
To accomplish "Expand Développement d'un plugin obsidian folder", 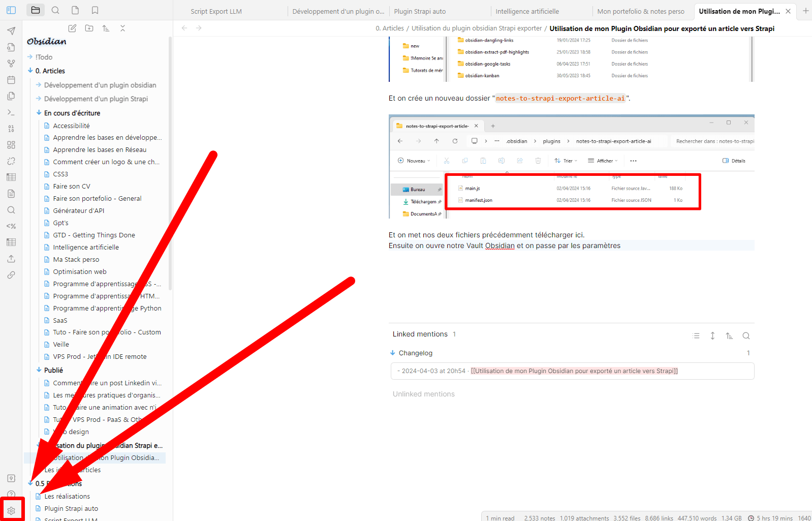I will tap(100, 85).
